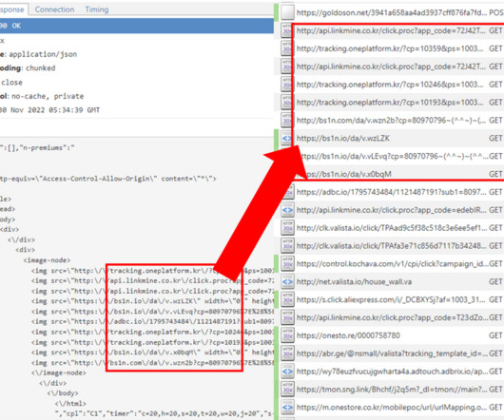Viewport: 504px width, 420px height.
Task: Select the net.valista.io/house_wall.va request URL
Action: click(x=354, y=282)
